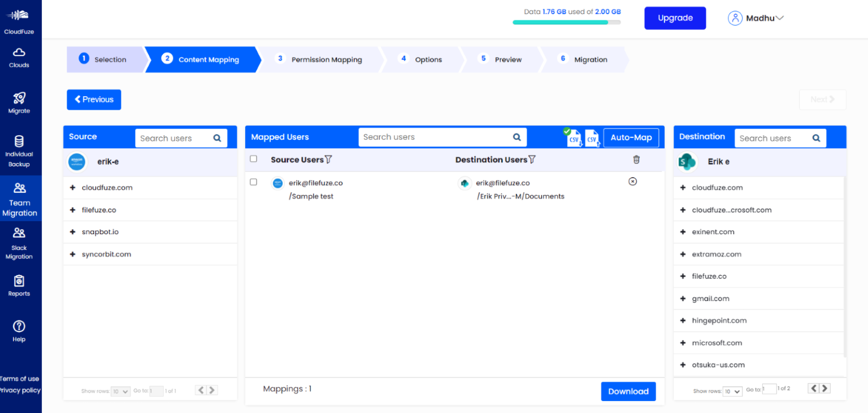The width and height of the screenshot is (868, 413).
Task: Remove the erik@filefuze.co mapping with the x icon
Action: (x=632, y=182)
